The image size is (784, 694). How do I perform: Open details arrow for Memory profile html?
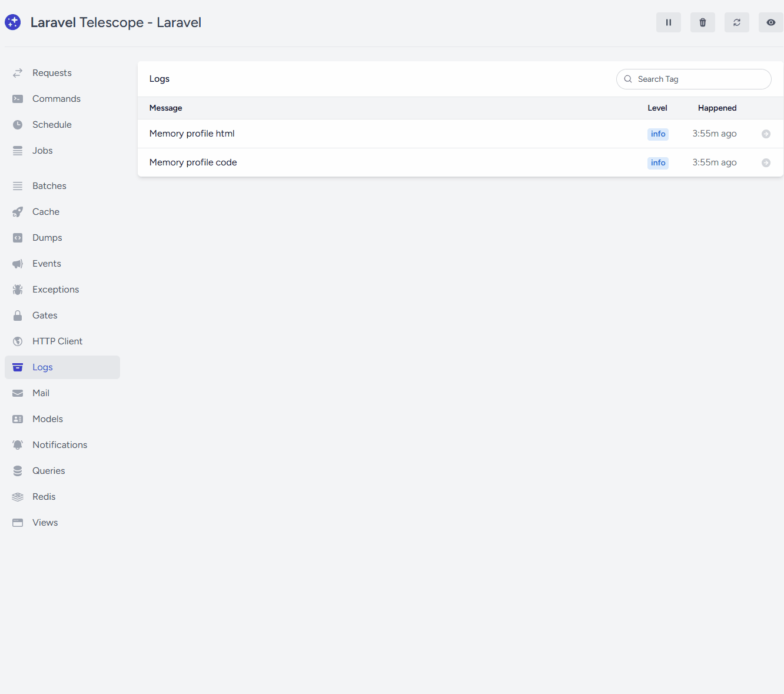[x=766, y=134]
